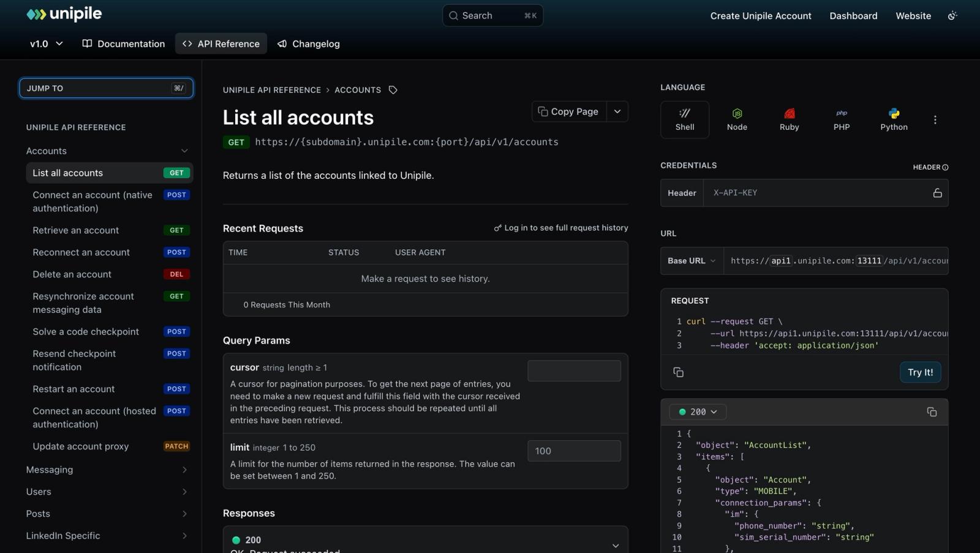Open Create Unipile Account link
This screenshot has width=980, height=553.
(x=761, y=16)
